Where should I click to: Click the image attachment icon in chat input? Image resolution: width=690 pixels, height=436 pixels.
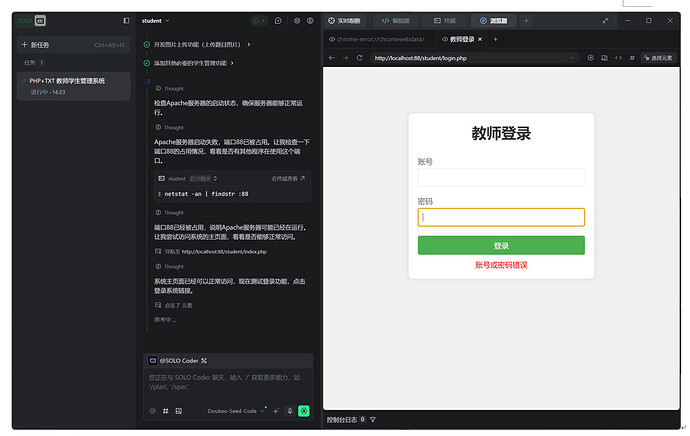(x=179, y=411)
